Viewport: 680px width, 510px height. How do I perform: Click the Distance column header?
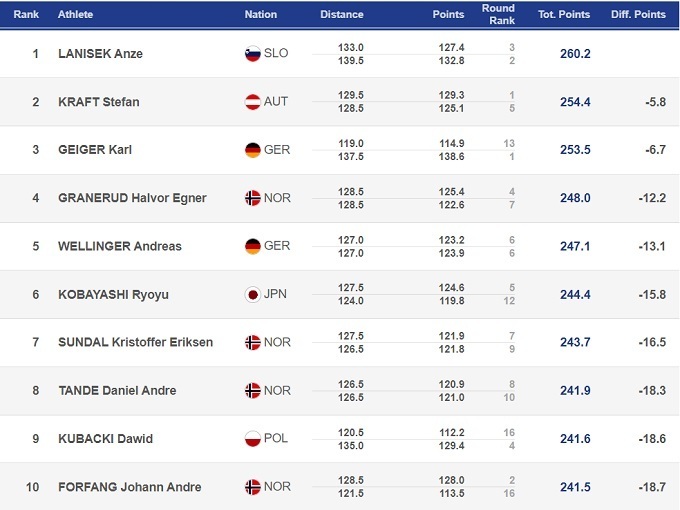click(342, 15)
